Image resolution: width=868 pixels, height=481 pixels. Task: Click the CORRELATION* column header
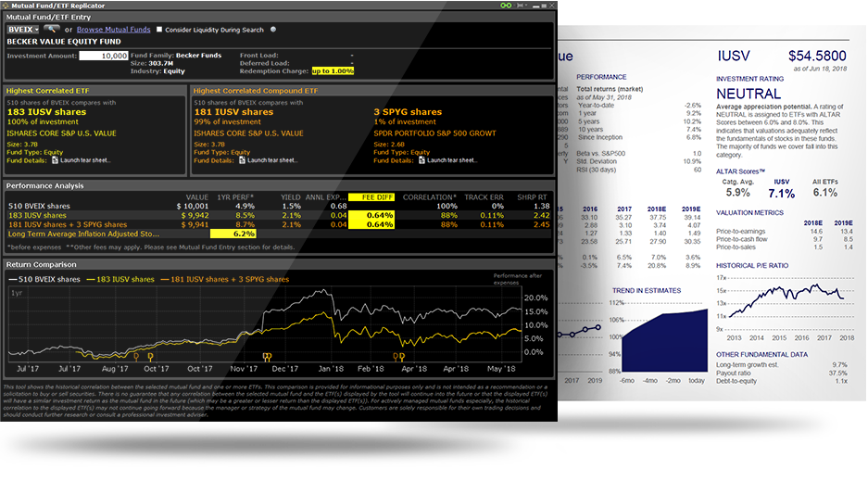coord(430,197)
